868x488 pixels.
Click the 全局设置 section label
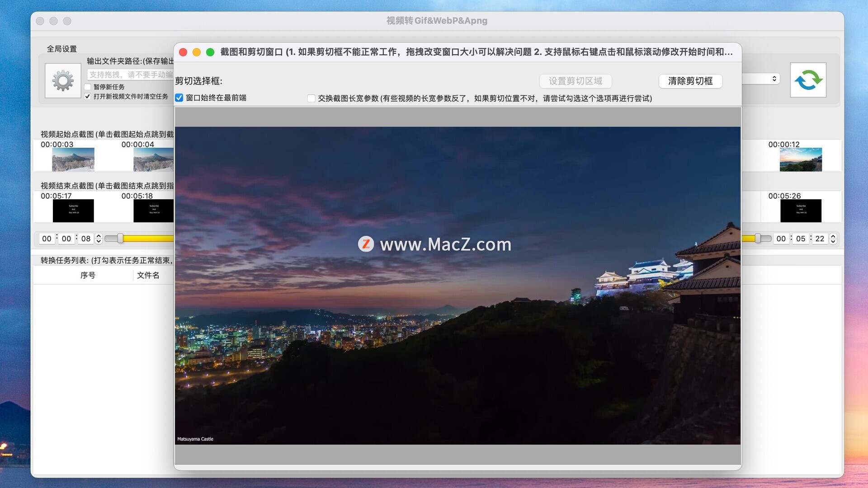tap(62, 49)
